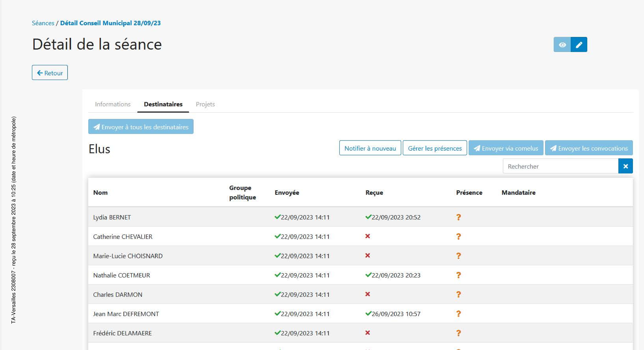This screenshot has width=644, height=350.
Task: Click the Séances breadcrumb link
Action: [x=43, y=23]
